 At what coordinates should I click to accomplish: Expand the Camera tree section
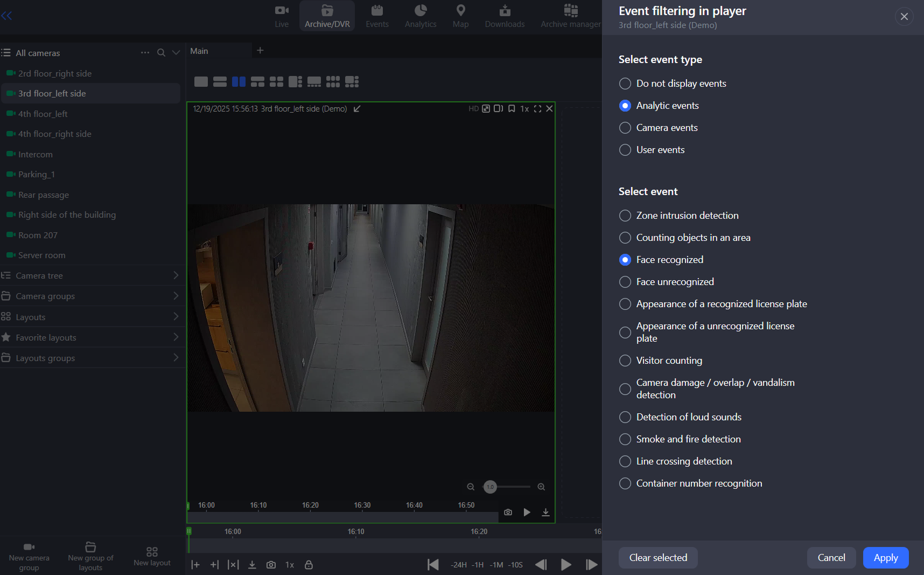(x=176, y=275)
